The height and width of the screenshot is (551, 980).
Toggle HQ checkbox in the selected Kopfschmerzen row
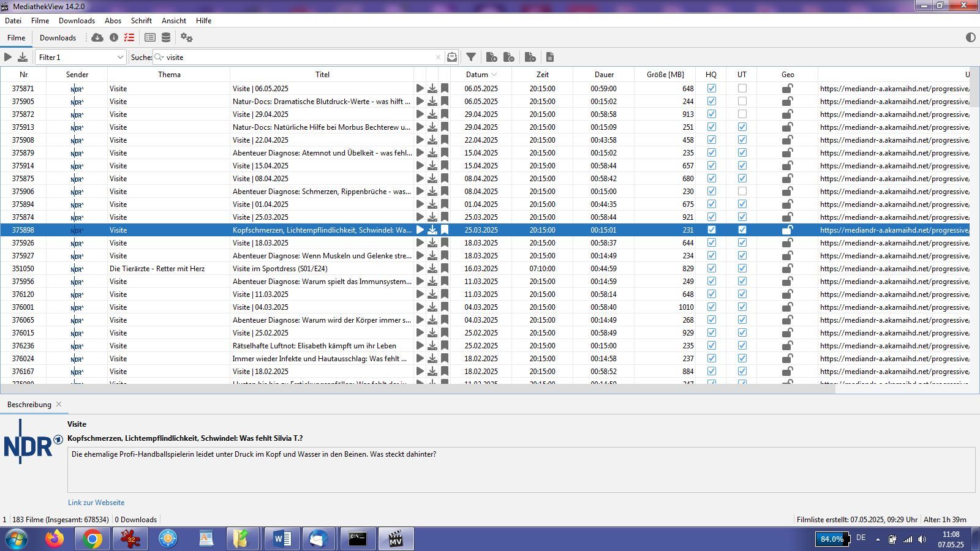pyautogui.click(x=711, y=230)
